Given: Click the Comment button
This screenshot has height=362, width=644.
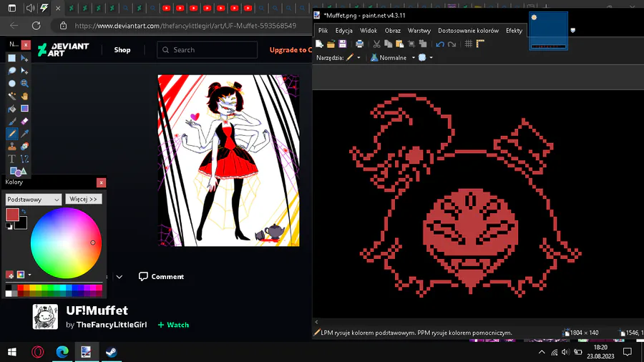Looking at the screenshot, I should (x=161, y=277).
